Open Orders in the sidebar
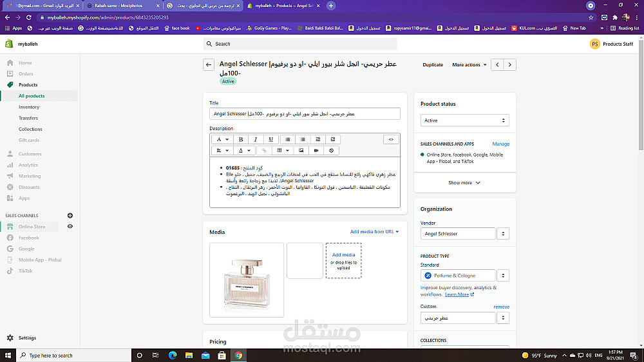Viewport: 644px width, 362px height. point(26,73)
